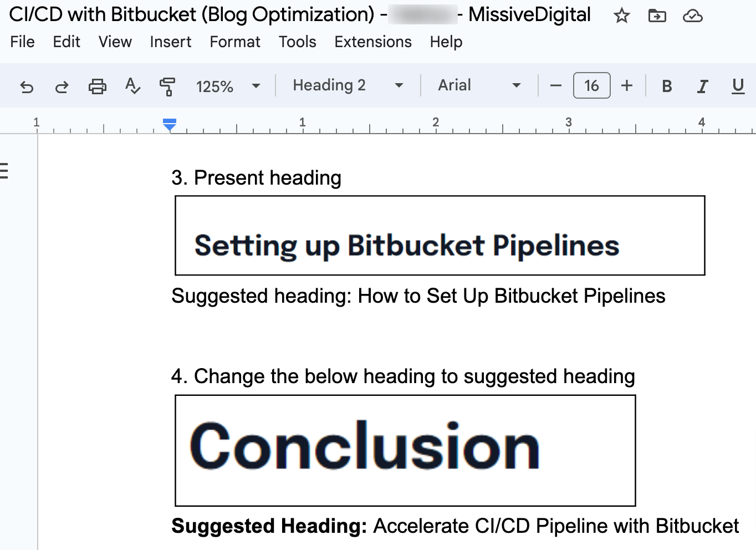The width and height of the screenshot is (756, 550).
Task: Star this document
Action: tap(621, 16)
